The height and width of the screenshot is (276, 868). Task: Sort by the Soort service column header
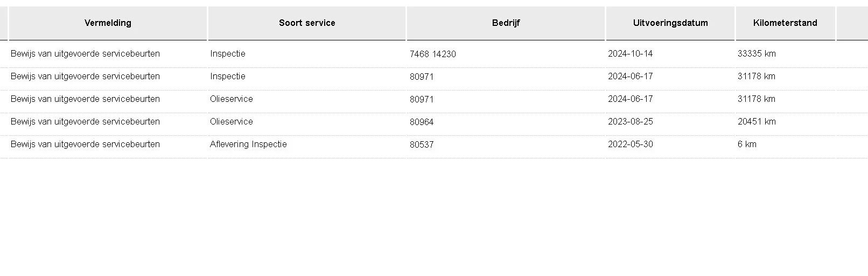(307, 23)
